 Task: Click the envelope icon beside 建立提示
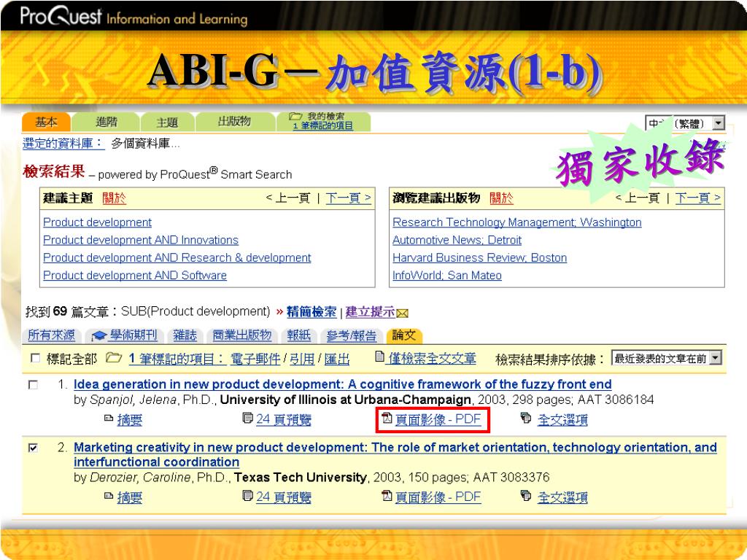(403, 314)
